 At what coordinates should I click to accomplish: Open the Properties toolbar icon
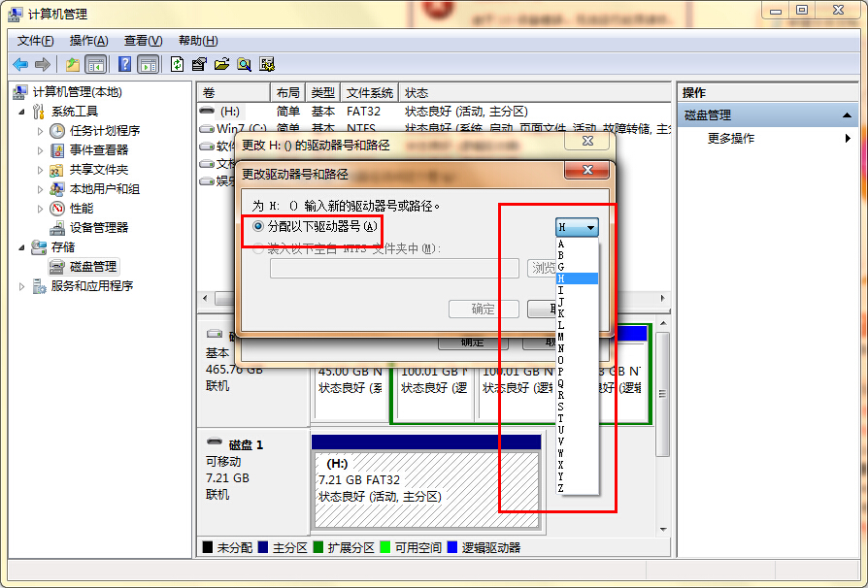click(x=199, y=64)
